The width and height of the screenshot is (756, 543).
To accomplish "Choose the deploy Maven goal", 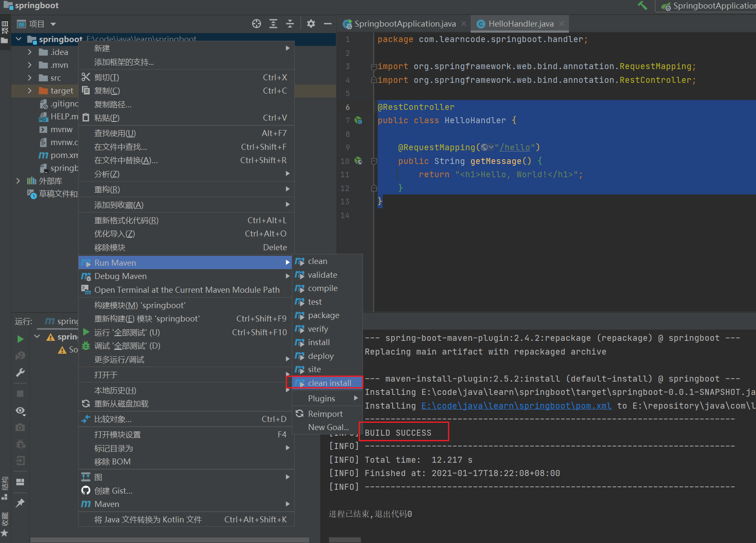I will (x=328, y=356).
